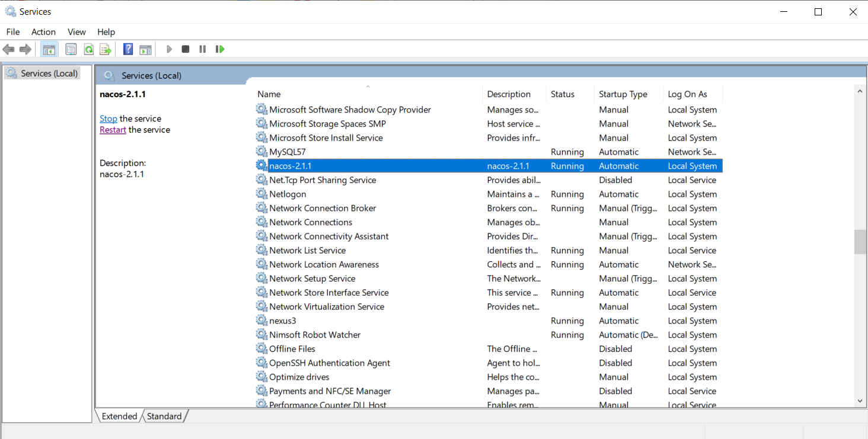The width and height of the screenshot is (868, 439).
Task: Click the gear icon beside Nimsoft Robot Watcher
Action: [261, 335]
